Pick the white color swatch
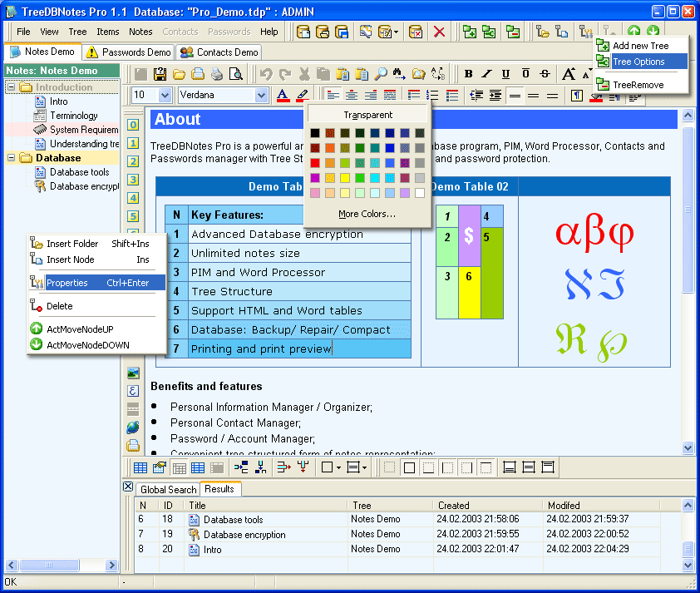The image size is (700, 593). [420, 193]
